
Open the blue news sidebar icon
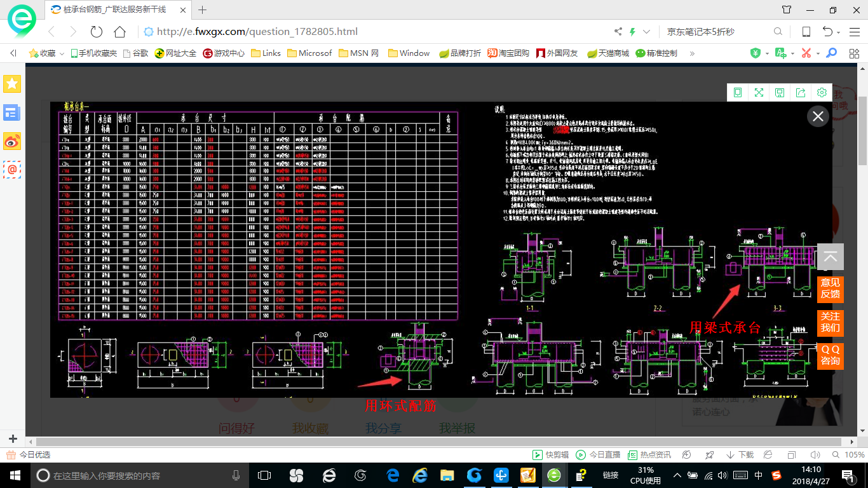(13, 113)
